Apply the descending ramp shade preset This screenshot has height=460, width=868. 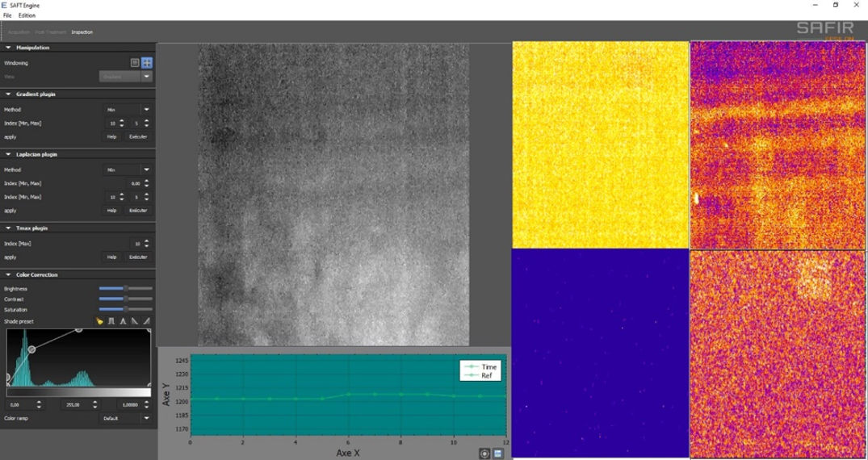135,321
